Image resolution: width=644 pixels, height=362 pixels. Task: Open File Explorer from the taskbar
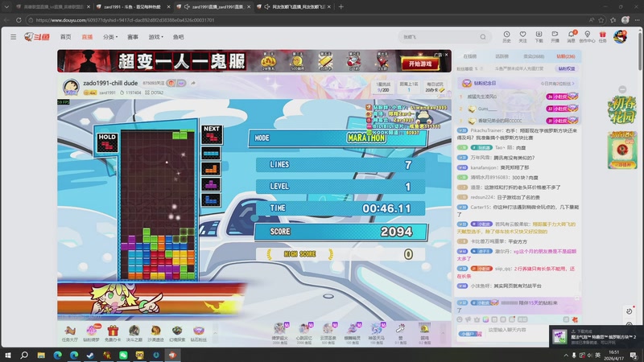41,355
